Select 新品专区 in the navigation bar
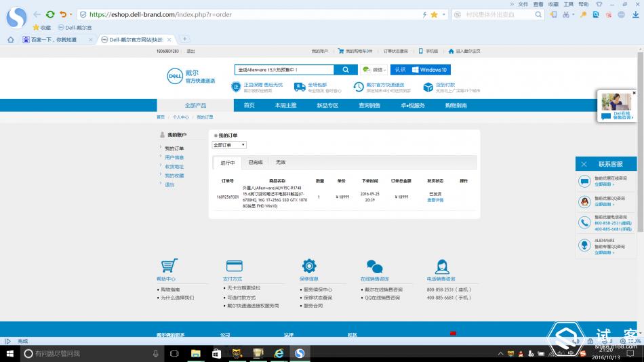This screenshot has height=362, width=644. click(327, 105)
